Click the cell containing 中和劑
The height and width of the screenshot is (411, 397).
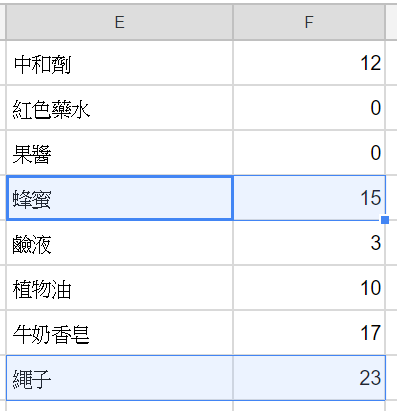coord(120,63)
